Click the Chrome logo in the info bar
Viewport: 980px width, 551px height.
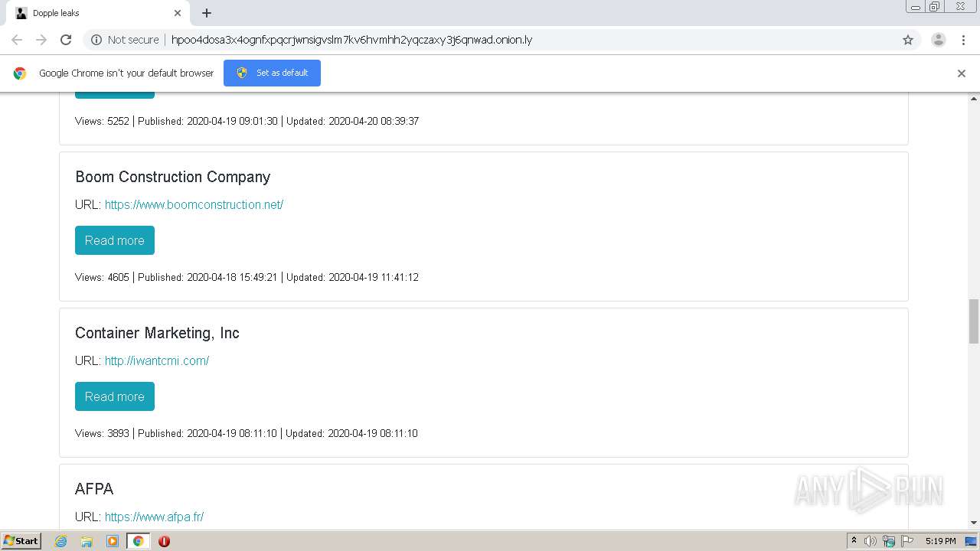[x=20, y=73]
